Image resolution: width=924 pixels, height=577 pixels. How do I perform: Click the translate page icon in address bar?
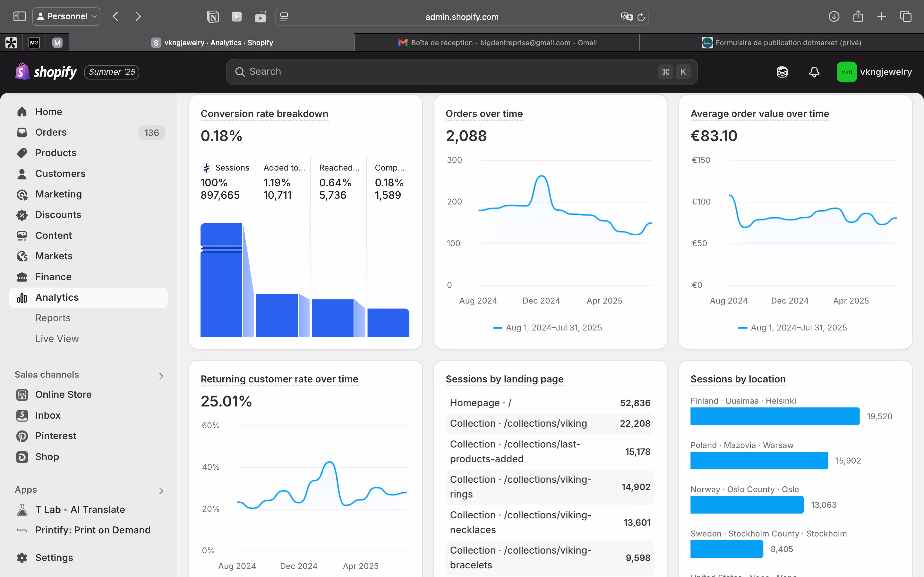click(626, 17)
